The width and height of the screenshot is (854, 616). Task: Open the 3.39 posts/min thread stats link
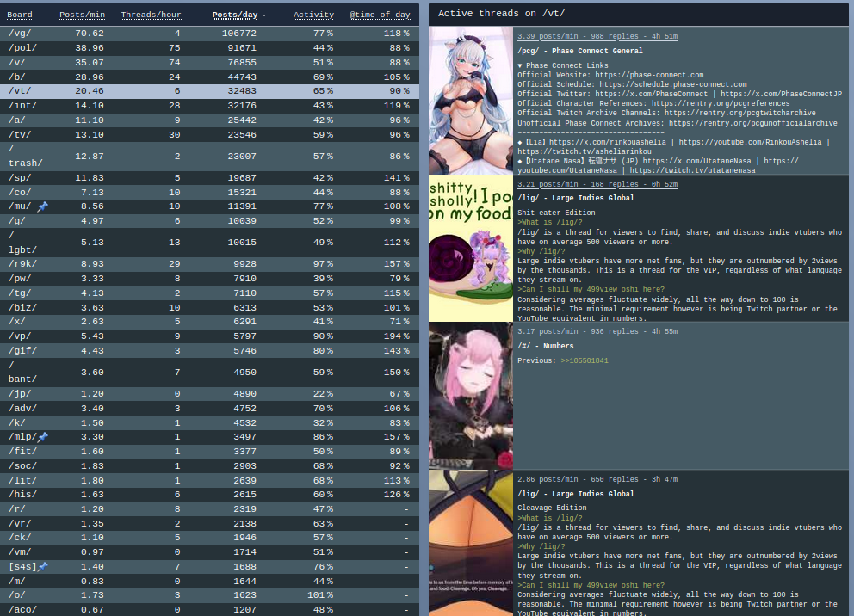click(597, 37)
